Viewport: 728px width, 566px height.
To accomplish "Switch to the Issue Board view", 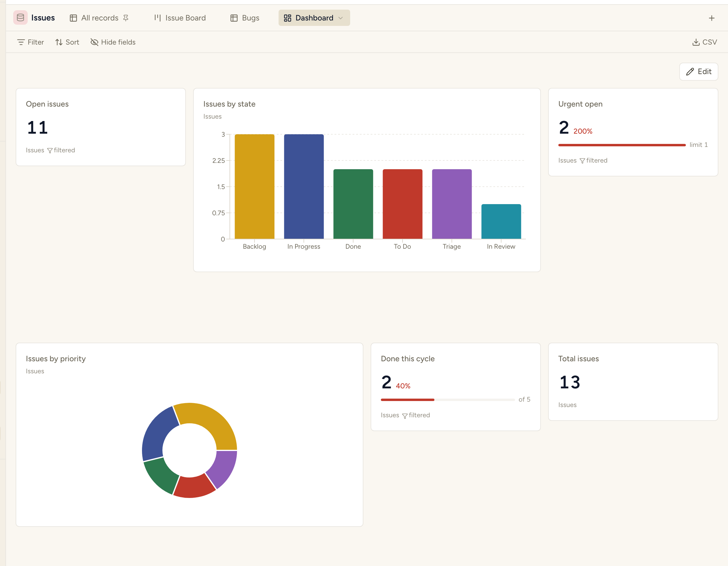I will coord(180,18).
